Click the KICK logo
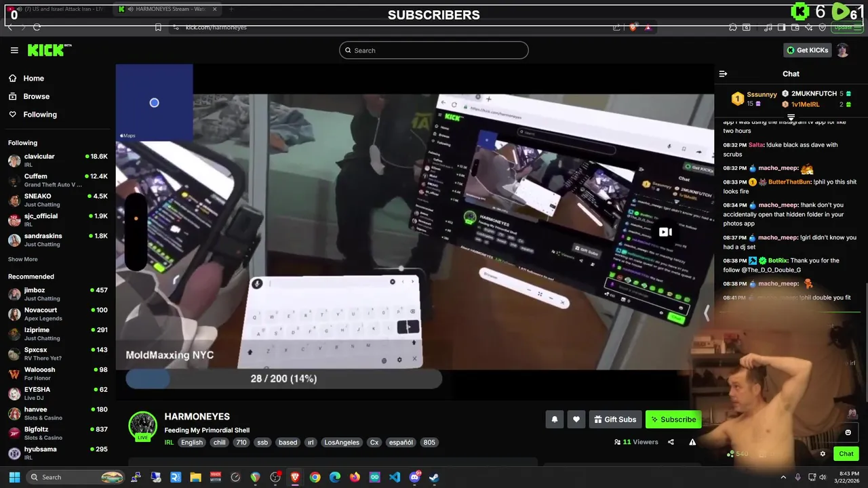 [49, 50]
